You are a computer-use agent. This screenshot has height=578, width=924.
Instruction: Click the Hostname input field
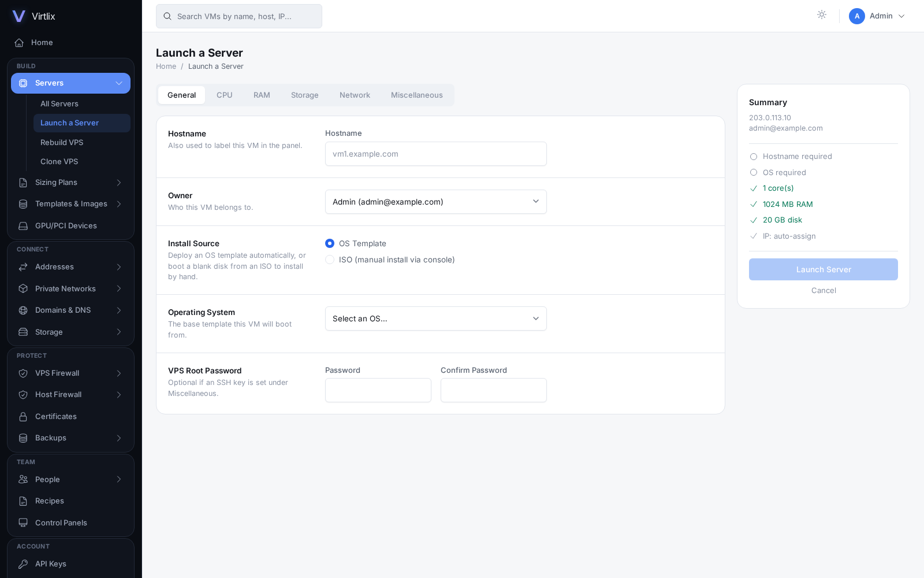(x=436, y=154)
